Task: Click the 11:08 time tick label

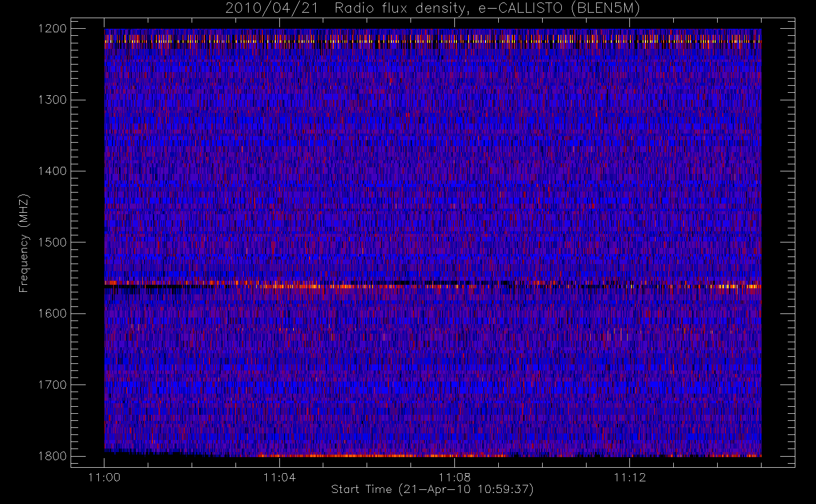Action: 454,477
